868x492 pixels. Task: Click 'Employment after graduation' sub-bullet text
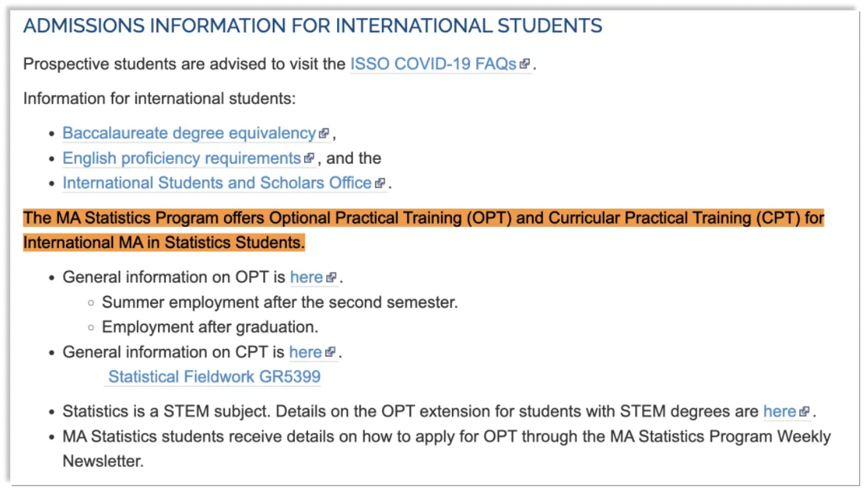[x=210, y=327]
